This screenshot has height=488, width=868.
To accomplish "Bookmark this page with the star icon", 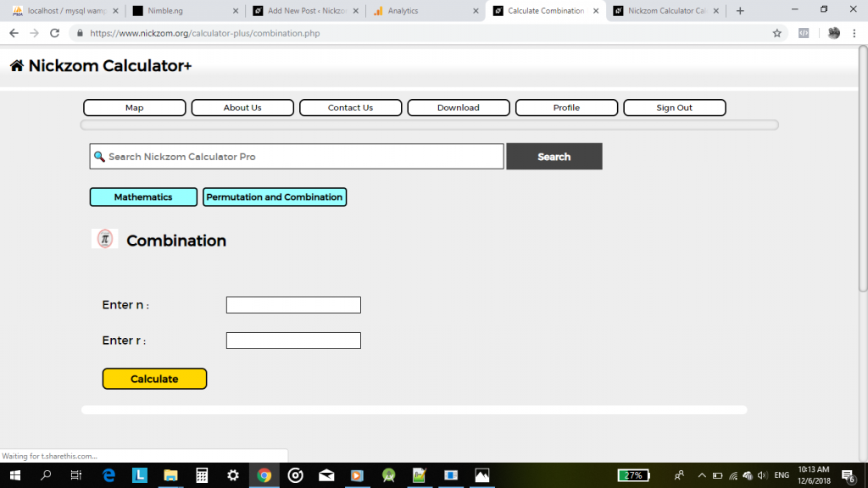I will coord(776,33).
